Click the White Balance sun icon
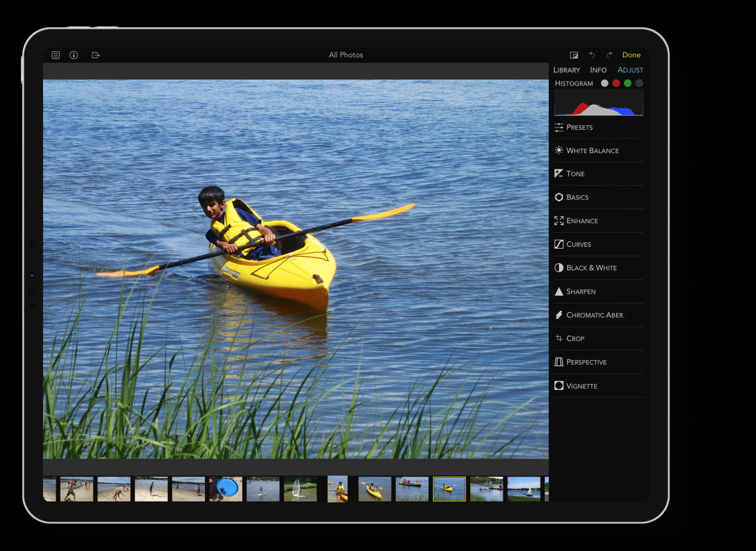756x551 pixels. tap(559, 151)
